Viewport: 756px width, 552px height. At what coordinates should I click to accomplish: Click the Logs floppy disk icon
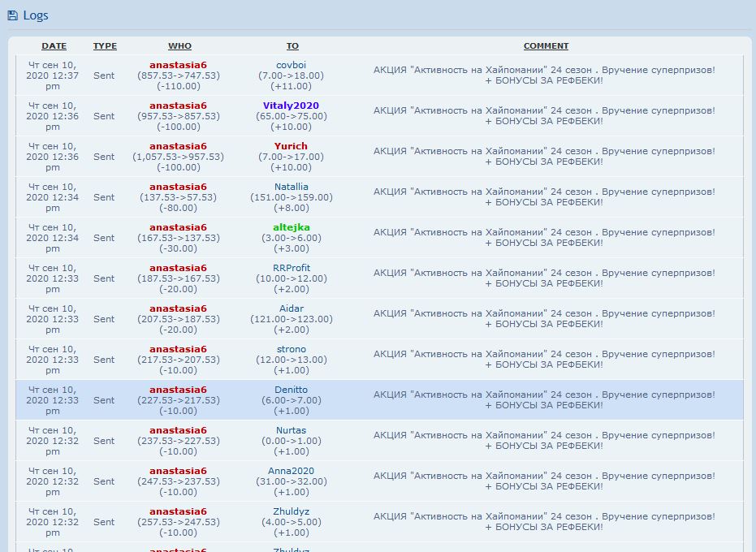12,15
